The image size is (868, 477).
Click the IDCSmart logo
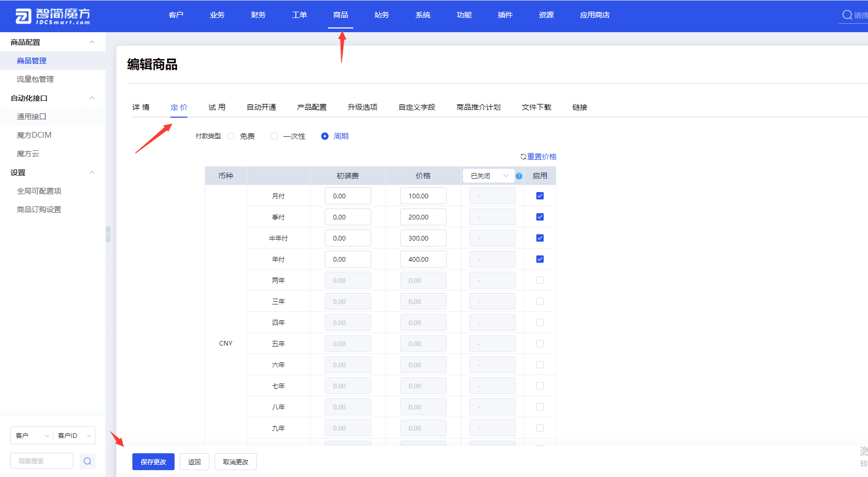pyautogui.click(x=53, y=16)
